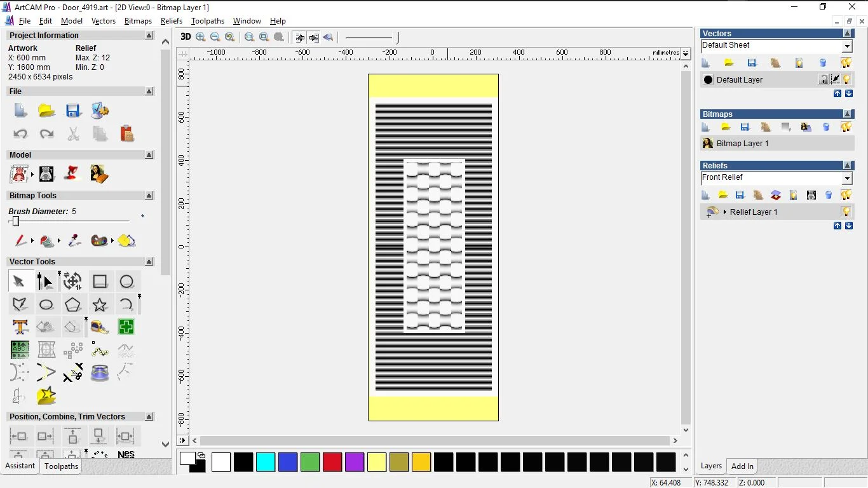Choose the Create Polygon vector tool
The width and height of the screenshot is (868, 488).
coord(73,305)
